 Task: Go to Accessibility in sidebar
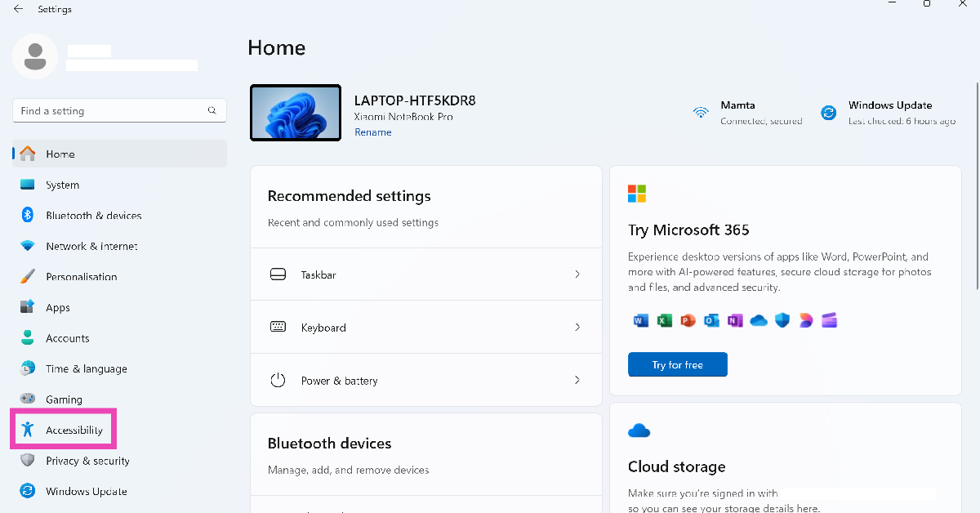(x=73, y=430)
